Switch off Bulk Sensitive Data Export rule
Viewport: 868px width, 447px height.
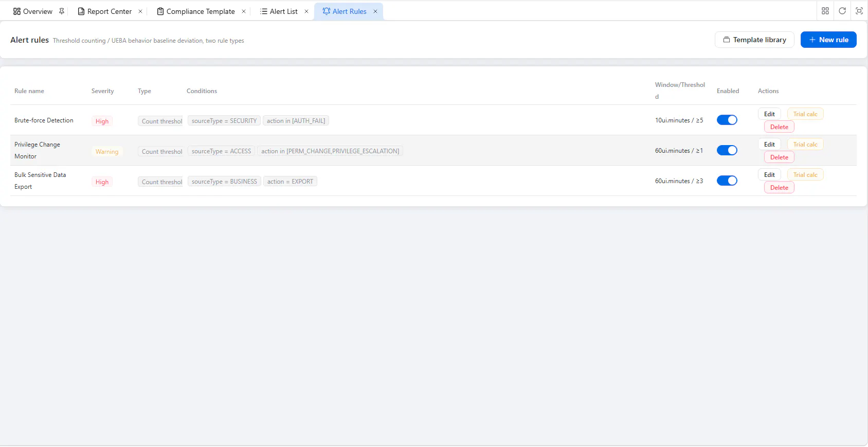727,181
